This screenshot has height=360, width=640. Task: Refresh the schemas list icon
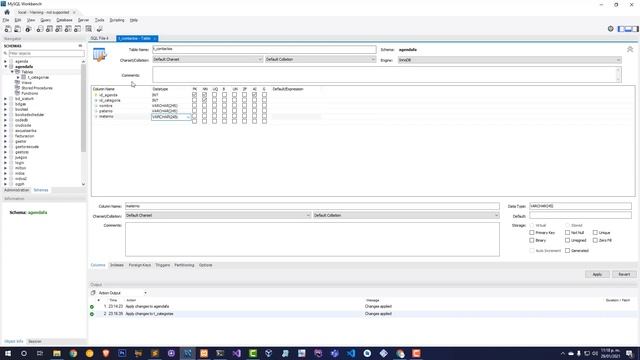point(80,46)
